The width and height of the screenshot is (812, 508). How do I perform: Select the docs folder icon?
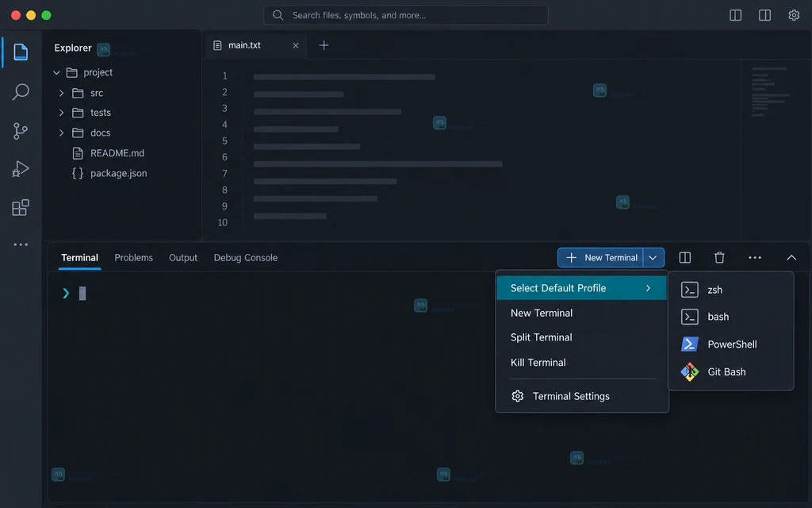tap(78, 133)
